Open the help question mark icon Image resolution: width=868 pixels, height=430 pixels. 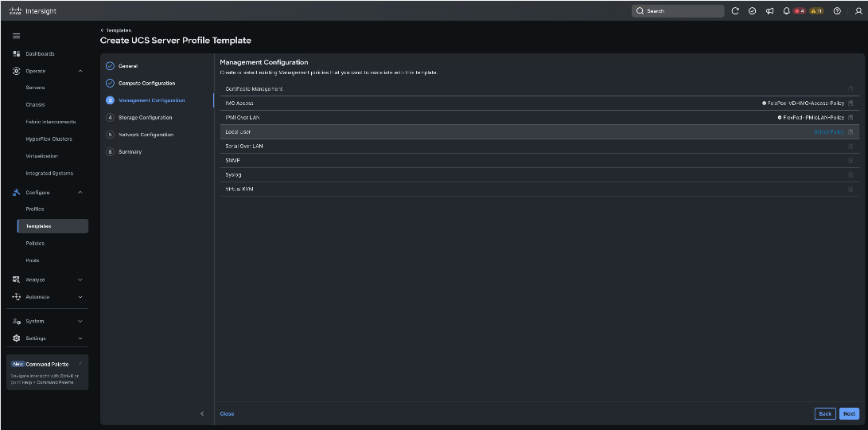[837, 11]
